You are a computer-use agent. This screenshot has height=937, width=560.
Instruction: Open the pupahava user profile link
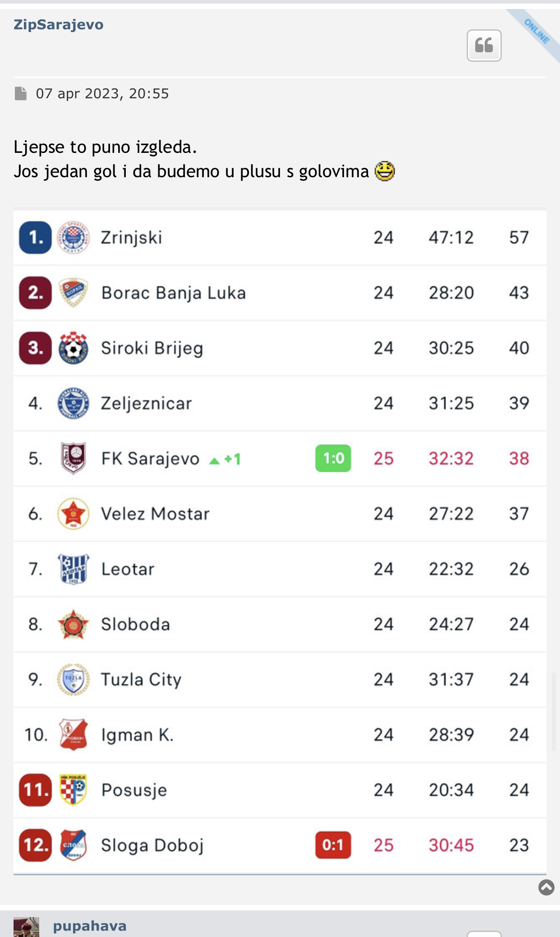coord(90,926)
